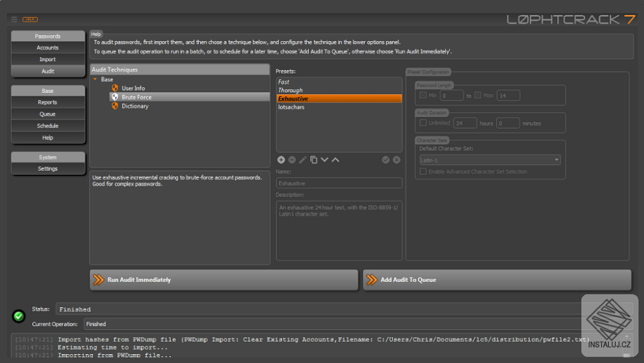Click the edit preset pencil icon
Screen dimensions: 644x363
coord(303,160)
